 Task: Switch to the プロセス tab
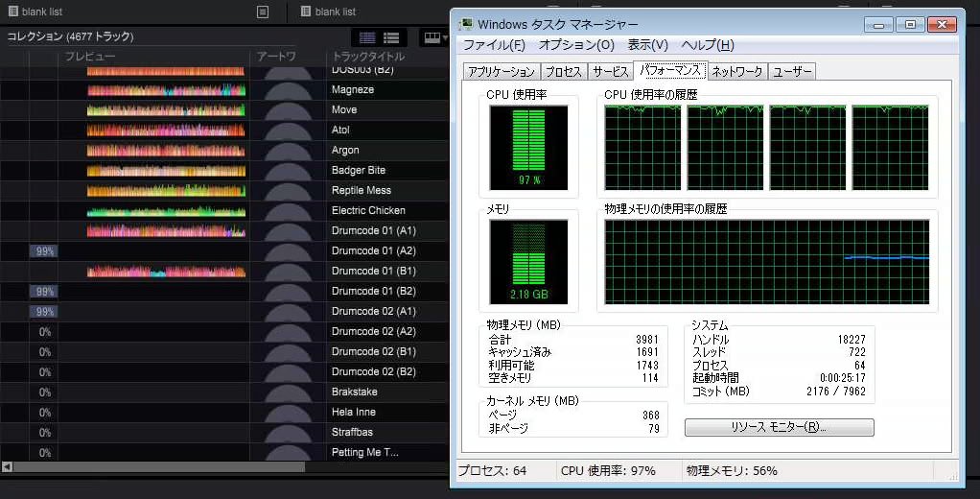point(564,72)
